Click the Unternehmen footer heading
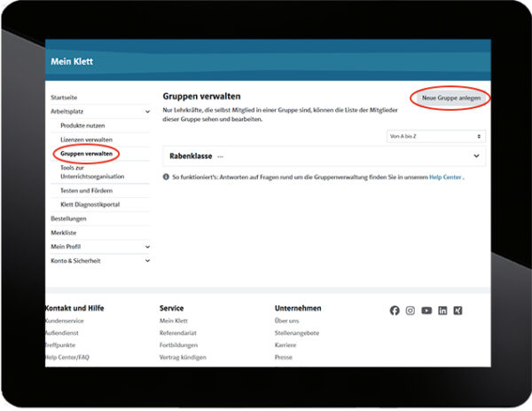The height and width of the screenshot is (411, 532). 298,308
